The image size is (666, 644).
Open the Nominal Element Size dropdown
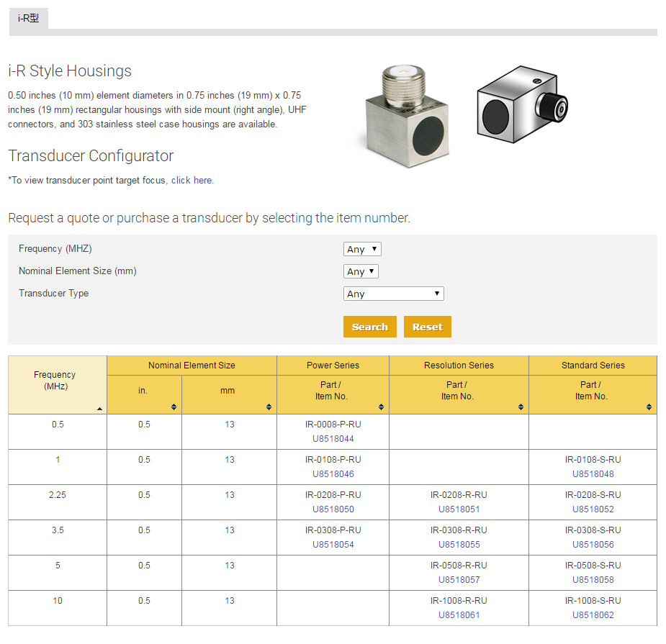361,271
